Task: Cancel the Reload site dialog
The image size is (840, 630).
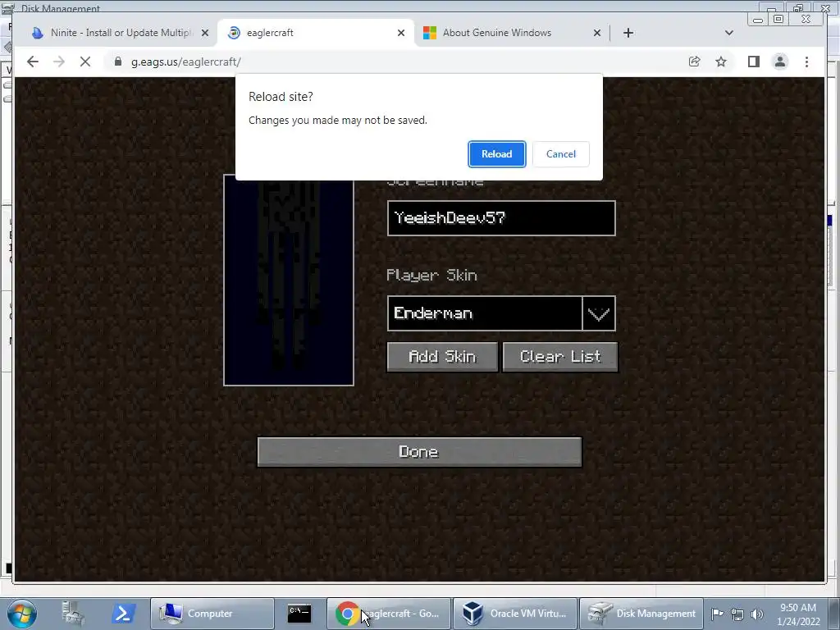Action: 561,154
